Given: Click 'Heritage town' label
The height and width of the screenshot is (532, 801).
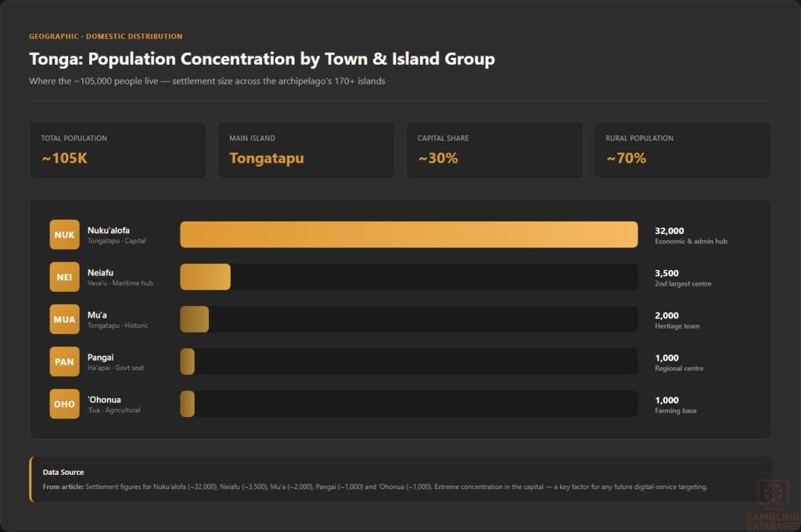Looking at the screenshot, I should point(677,326).
